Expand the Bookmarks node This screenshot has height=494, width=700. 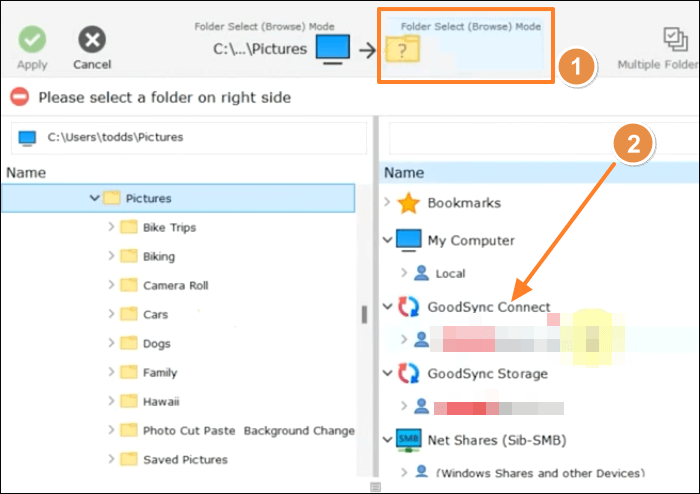(x=388, y=203)
